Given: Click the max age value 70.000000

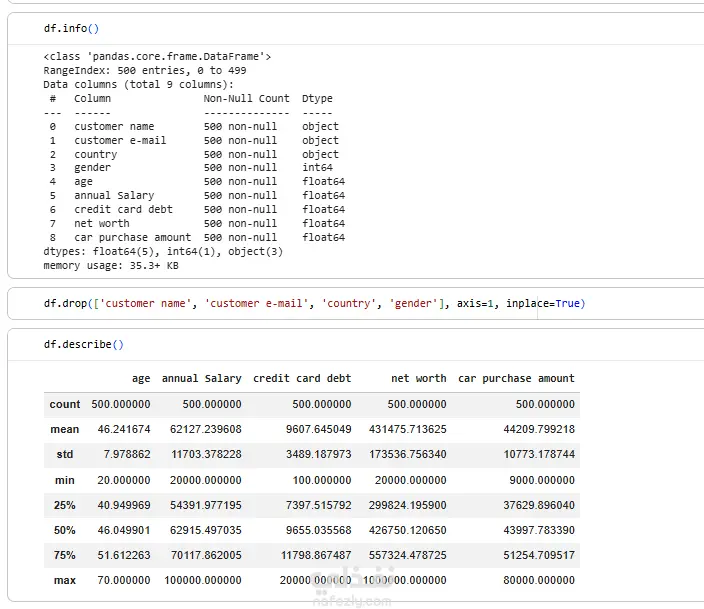Looking at the screenshot, I should coord(124,580).
